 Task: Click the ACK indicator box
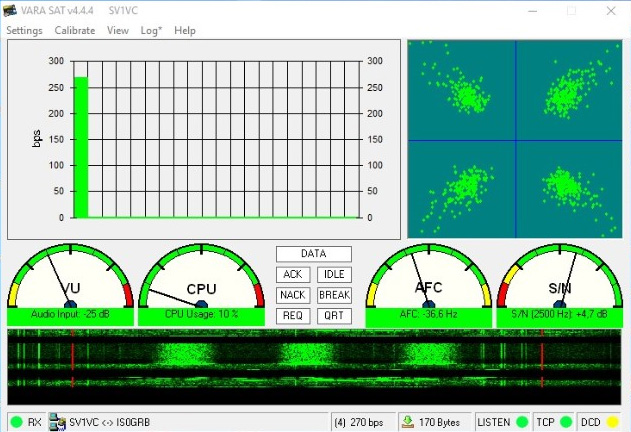click(293, 275)
